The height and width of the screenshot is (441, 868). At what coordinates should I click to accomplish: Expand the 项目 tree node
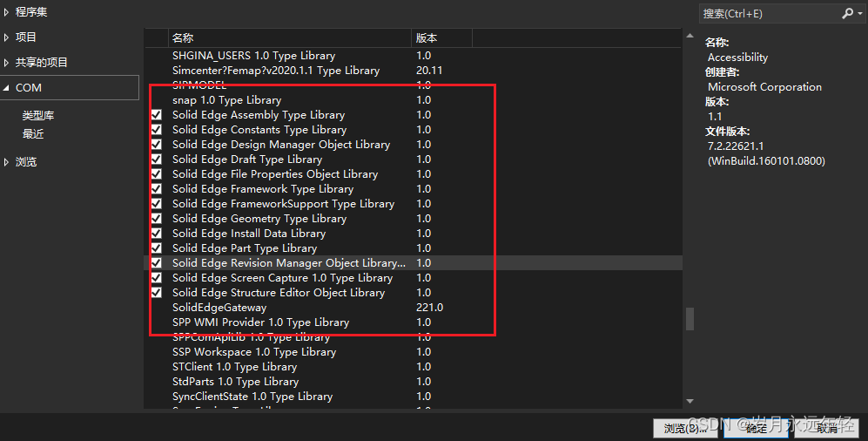pyautogui.click(x=6, y=37)
